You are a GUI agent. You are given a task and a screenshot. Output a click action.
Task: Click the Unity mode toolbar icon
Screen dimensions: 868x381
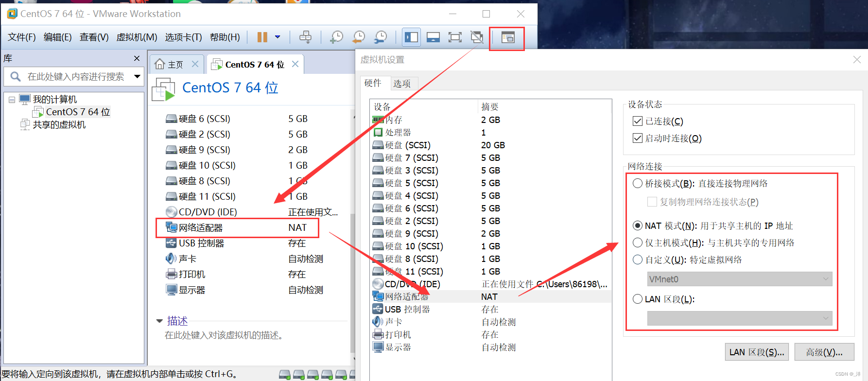coord(477,37)
